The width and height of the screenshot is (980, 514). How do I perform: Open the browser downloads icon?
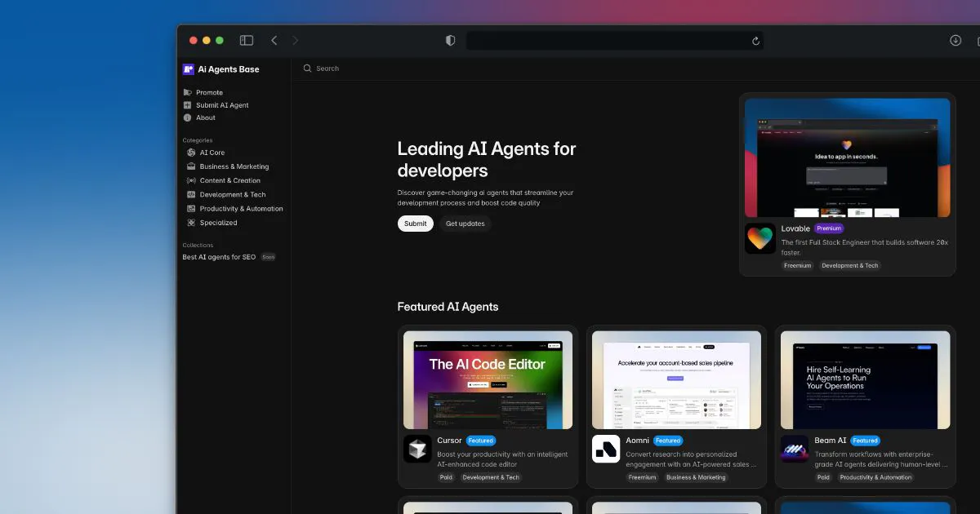point(955,40)
